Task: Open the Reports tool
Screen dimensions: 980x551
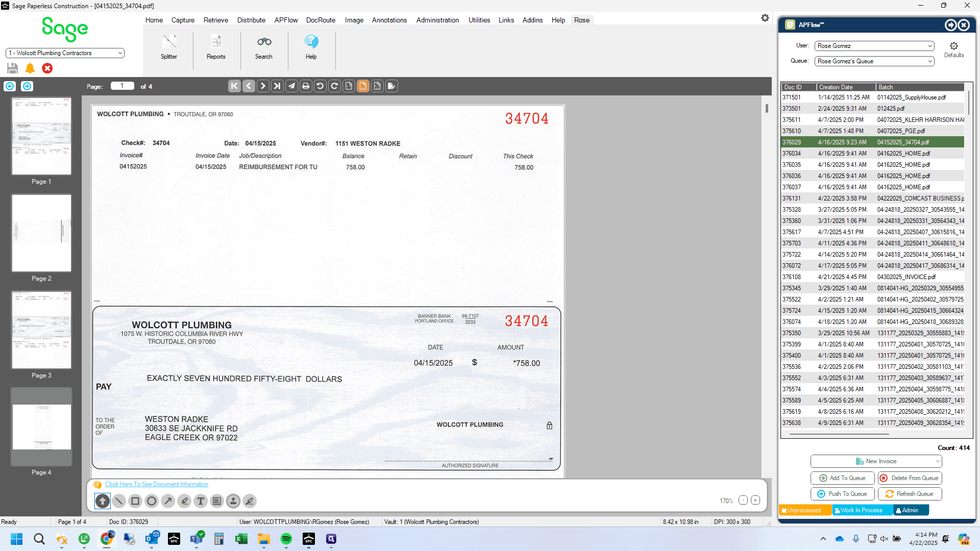Action: coord(216,47)
